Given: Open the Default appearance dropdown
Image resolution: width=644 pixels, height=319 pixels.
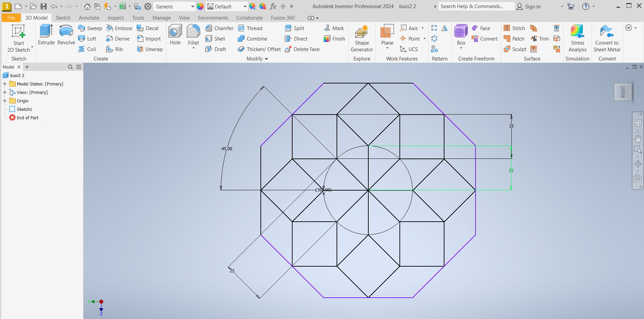Looking at the screenshot, I should (x=245, y=6).
